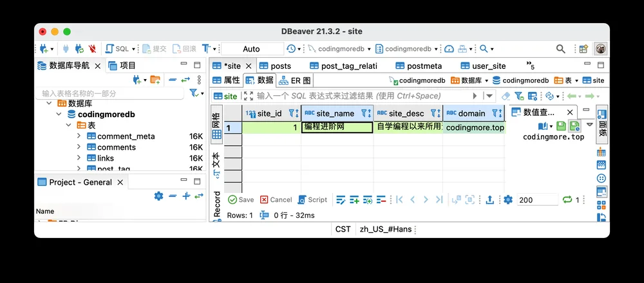Toggle the Text (文本) view mode
Viewport: 644px width, 283px height.
pos(216,166)
